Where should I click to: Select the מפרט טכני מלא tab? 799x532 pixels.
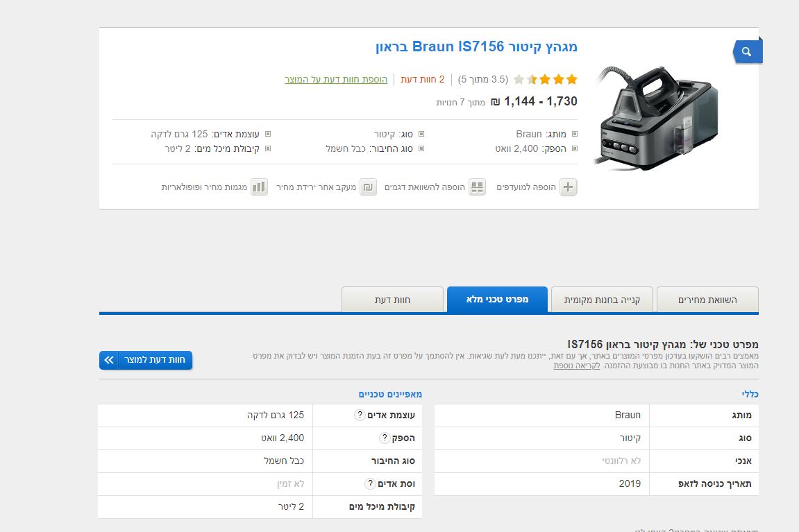tap(497, 299)
